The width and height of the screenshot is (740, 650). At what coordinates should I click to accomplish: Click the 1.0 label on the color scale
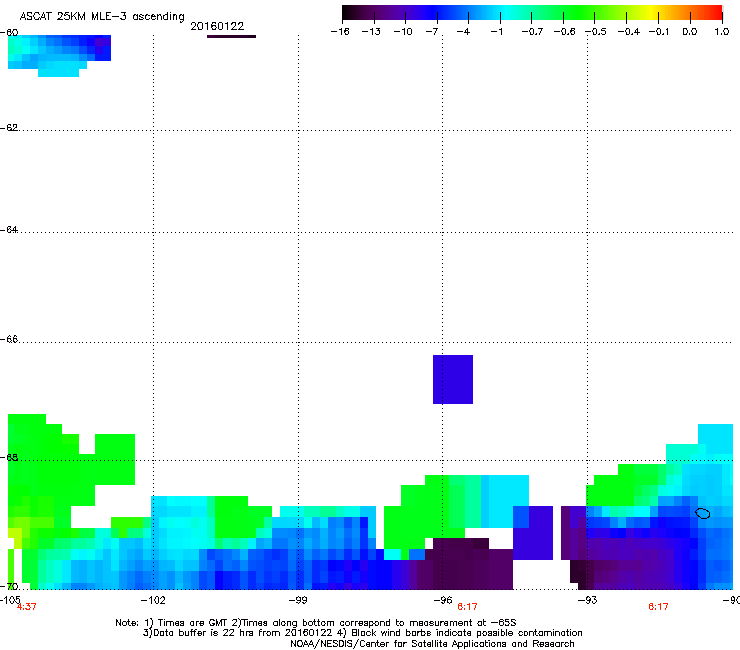click(x=722, y=32)
